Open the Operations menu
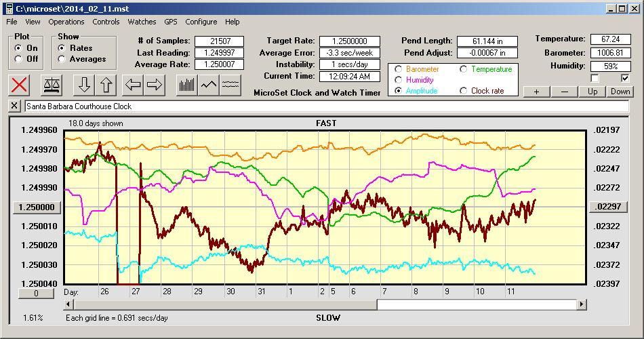Viewport: 644px width, 339px height. click(x=66, y=22)
